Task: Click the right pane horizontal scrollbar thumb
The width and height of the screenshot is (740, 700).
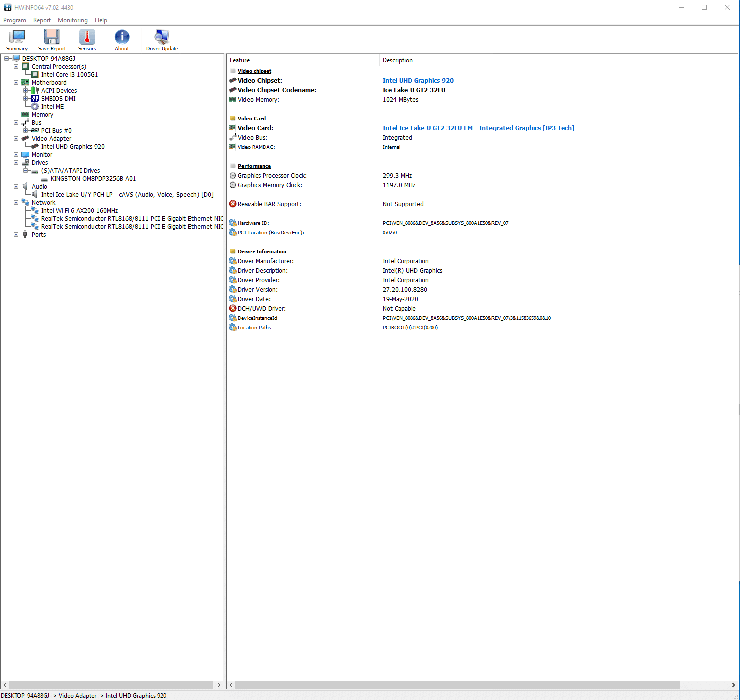Action: [457, 685]
